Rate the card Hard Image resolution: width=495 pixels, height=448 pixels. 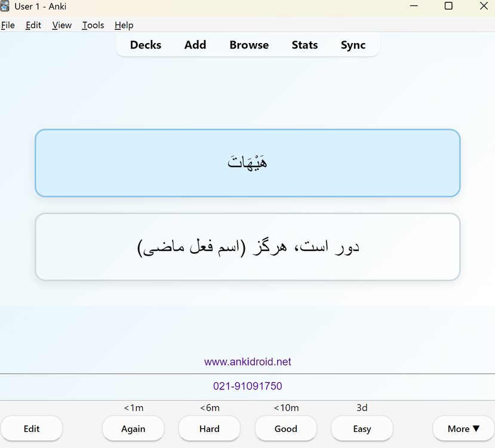click(x=210, y=428)
